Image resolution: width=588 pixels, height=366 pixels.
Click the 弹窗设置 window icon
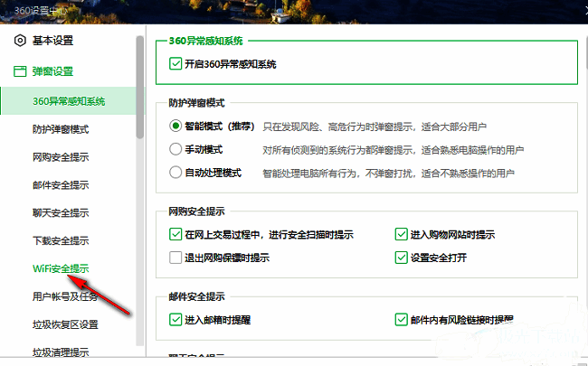point(20,71)
